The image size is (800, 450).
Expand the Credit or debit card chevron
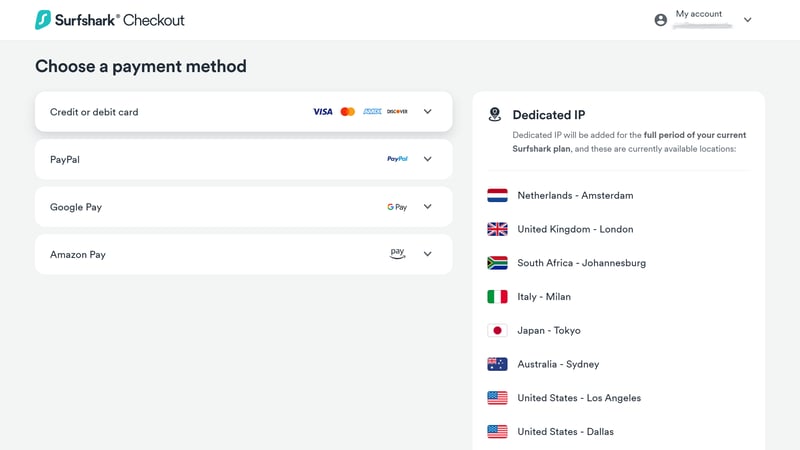(x=428, y=111)
